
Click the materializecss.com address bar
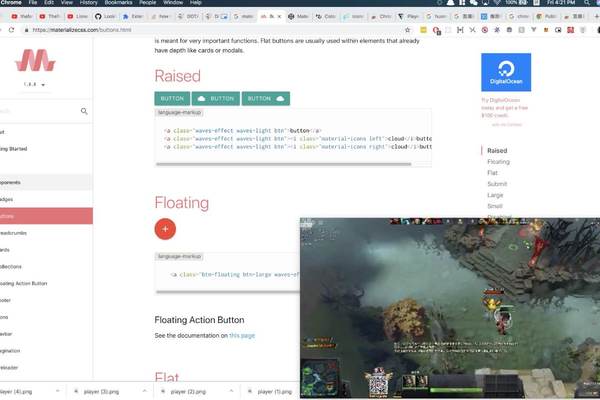click(x=214, y=30)
